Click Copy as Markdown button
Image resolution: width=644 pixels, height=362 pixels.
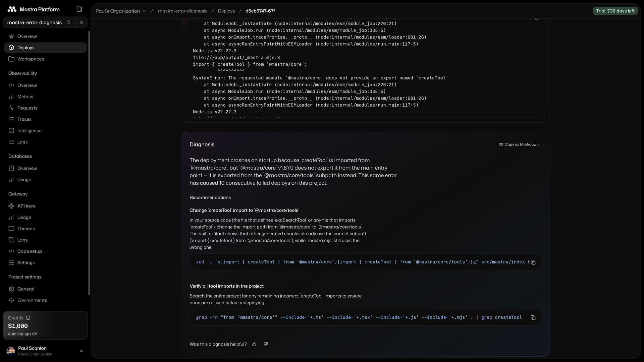(519, 144)
